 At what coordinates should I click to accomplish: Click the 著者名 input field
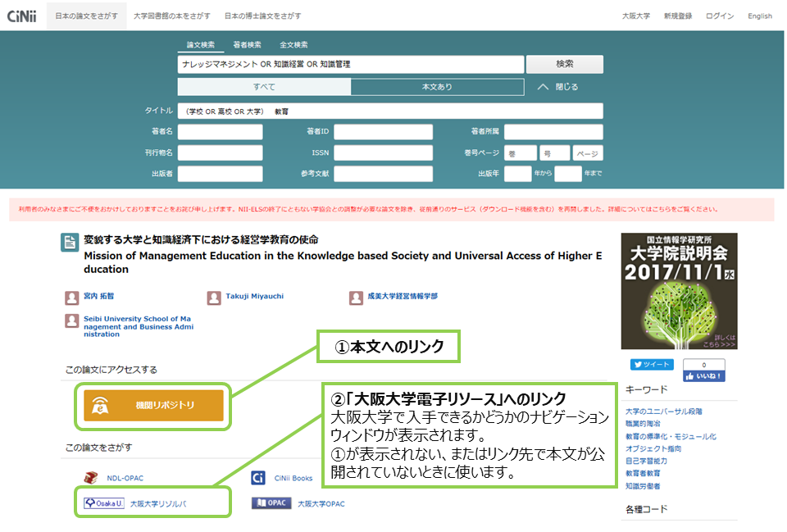(x=221, y=132)
